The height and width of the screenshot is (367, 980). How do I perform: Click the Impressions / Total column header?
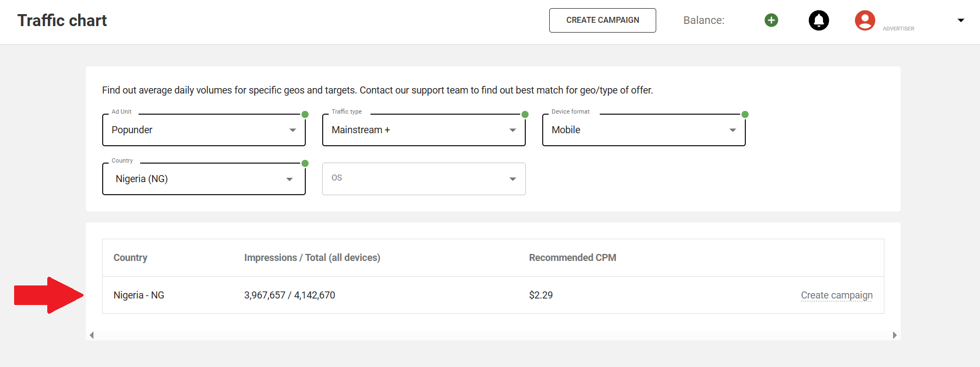point(312,258)
